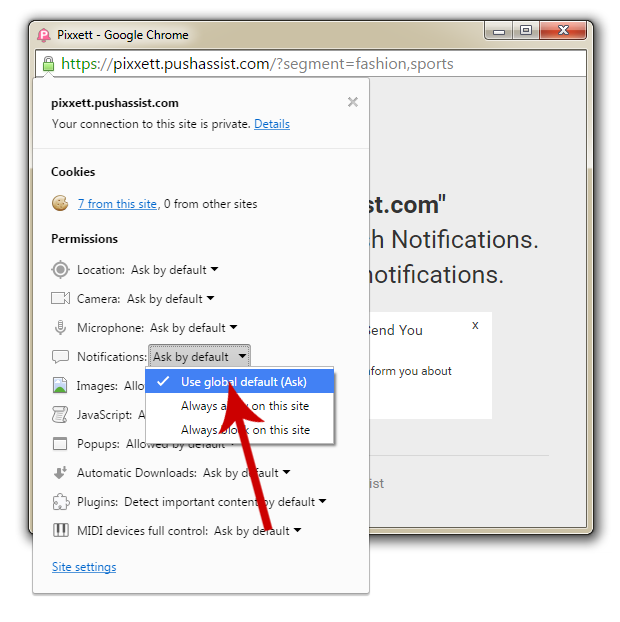The height and width of the screenshot is (622, 620).
Task: Close the Chrome window
Action: pos(563,31)
